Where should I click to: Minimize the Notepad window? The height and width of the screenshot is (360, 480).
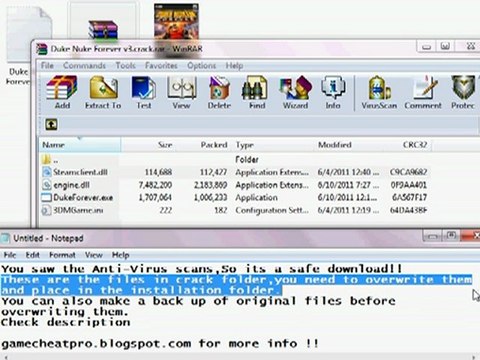click(432, 236)
